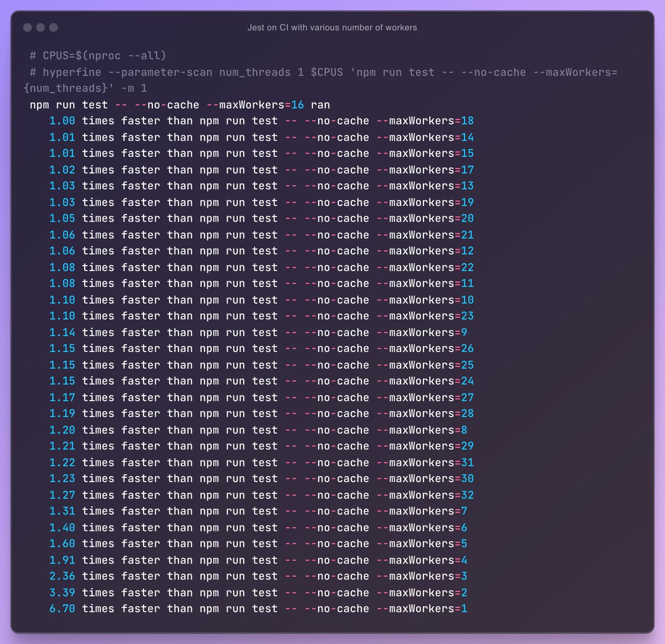Click the maxWorkers=13 value
Screen dimensions: 665x644
pos(467,186)
